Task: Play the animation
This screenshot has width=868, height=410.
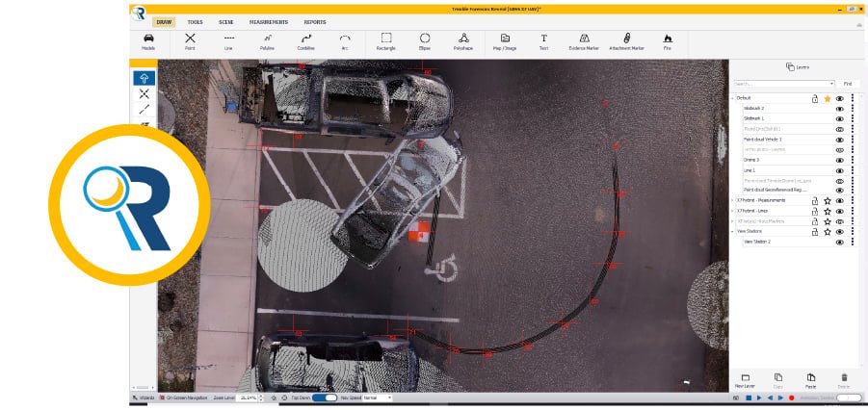Action: [x=759, y=397]
